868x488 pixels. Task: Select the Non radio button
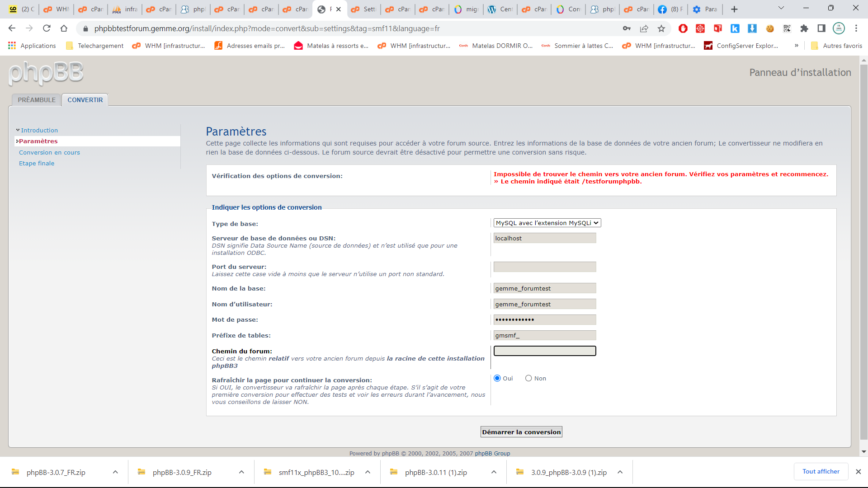point(528,379)
